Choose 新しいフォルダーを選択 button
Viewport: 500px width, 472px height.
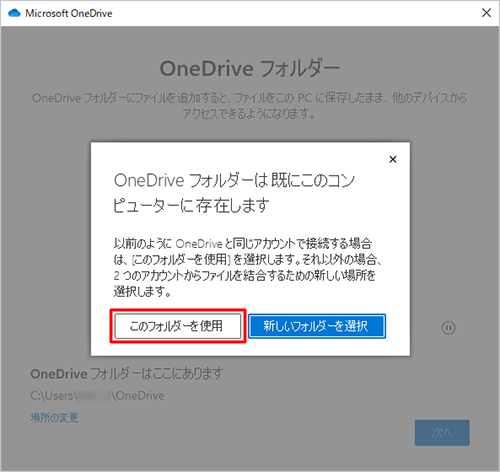(317, 326)
